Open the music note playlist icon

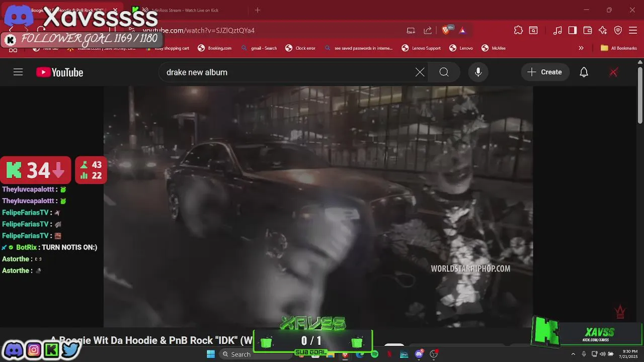pos(557,30)
